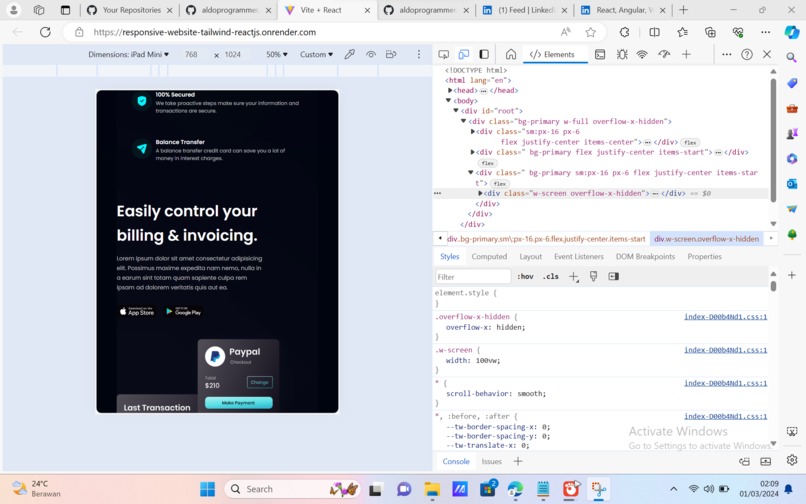
Task: Collapse the div id root node
Action: pyautogui.click(x=456, y=111)
